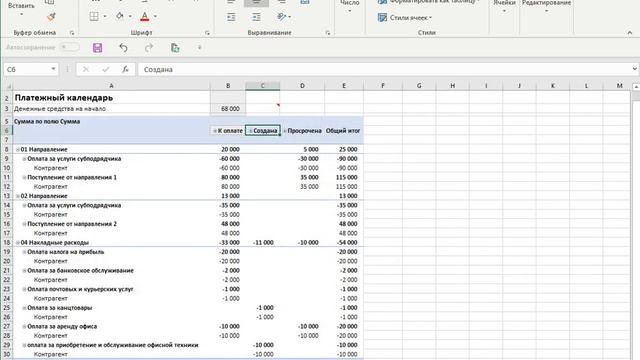The height and width of the screenshot is (360, 640).
Task: Confirm formula entry with the checkmark icon
Action: click(x=106, y=69)
